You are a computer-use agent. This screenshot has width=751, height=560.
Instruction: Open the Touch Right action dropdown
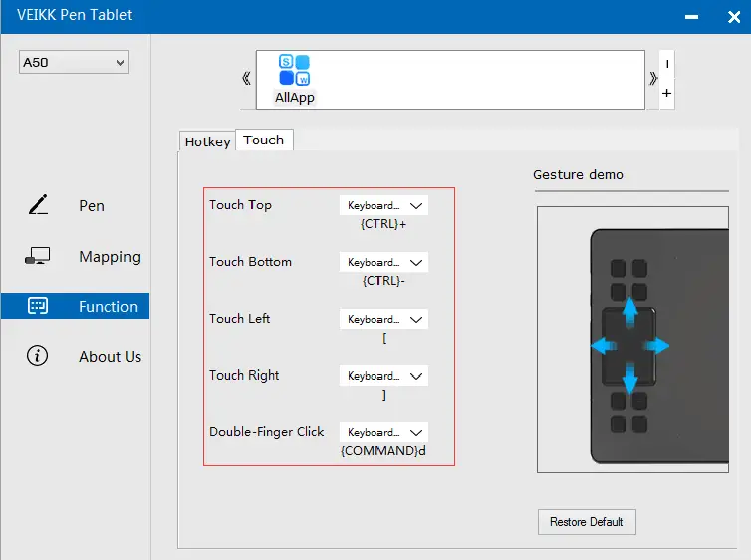point(383,377)
